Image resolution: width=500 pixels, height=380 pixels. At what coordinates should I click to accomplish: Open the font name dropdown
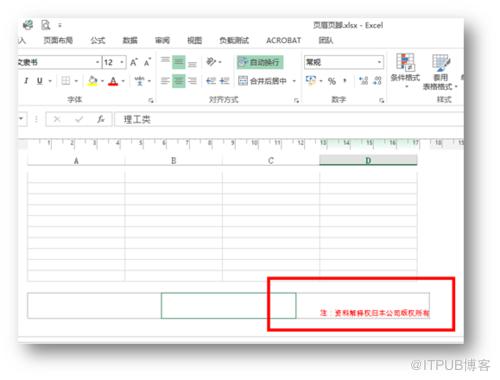97,62
